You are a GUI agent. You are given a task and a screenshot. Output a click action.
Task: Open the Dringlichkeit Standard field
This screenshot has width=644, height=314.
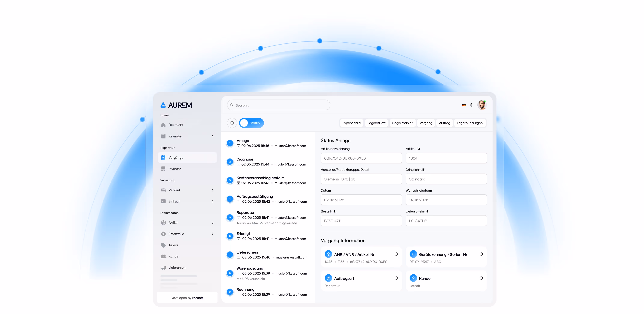446,179
